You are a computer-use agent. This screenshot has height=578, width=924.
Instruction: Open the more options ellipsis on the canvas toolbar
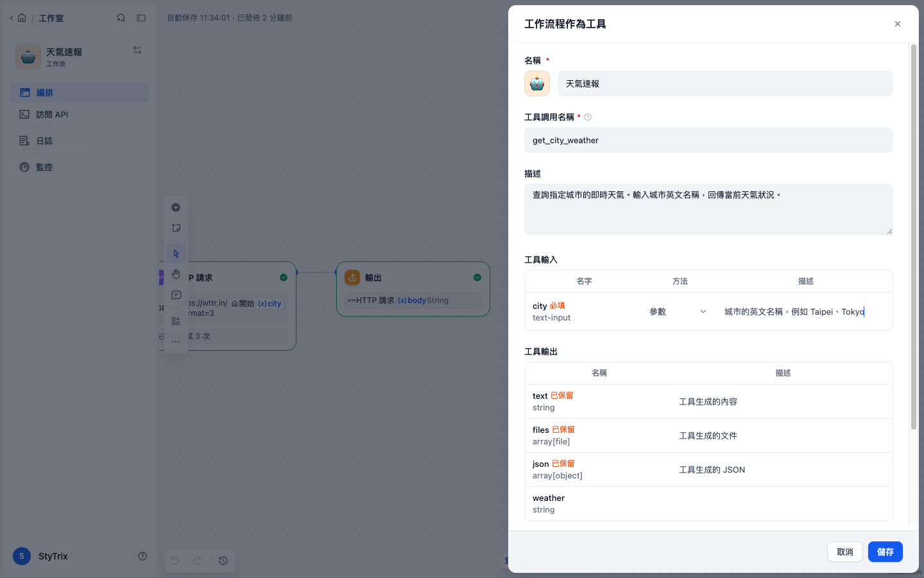[x=176, y=342]
